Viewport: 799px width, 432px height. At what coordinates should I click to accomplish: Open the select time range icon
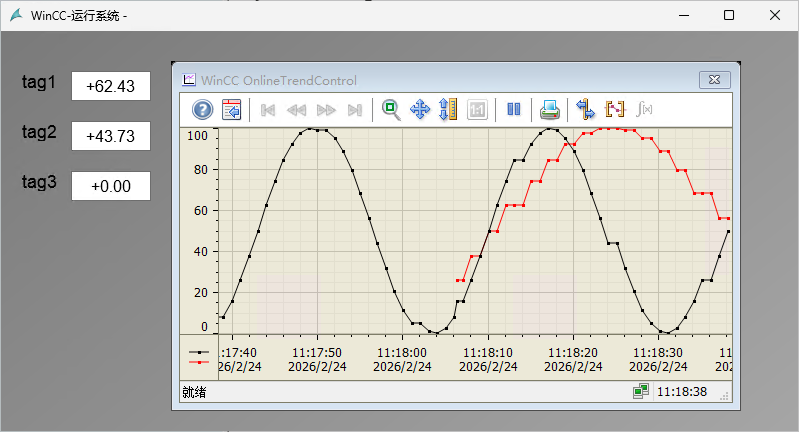pos(615,110)
